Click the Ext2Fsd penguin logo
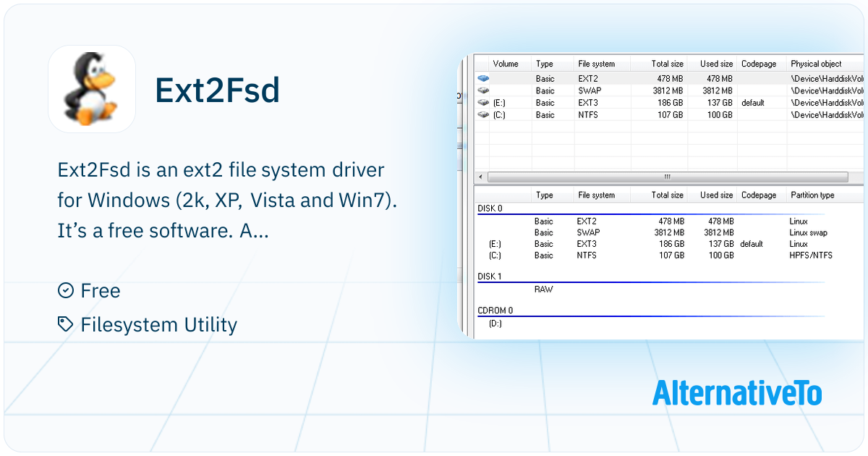868x456 pixels. tap(92, 88)
